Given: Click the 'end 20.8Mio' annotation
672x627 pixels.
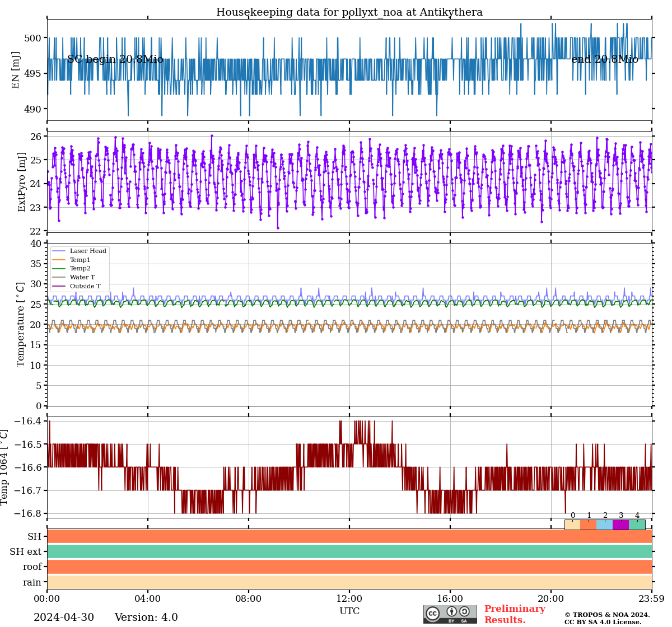Looking at the screenshot, I should [x=605, y=59].
